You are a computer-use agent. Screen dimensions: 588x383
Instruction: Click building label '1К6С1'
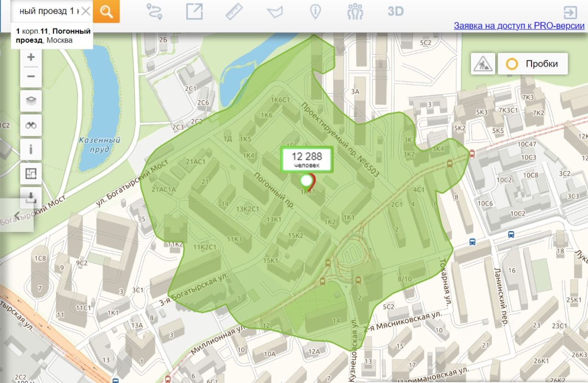[x=280, y=100]
